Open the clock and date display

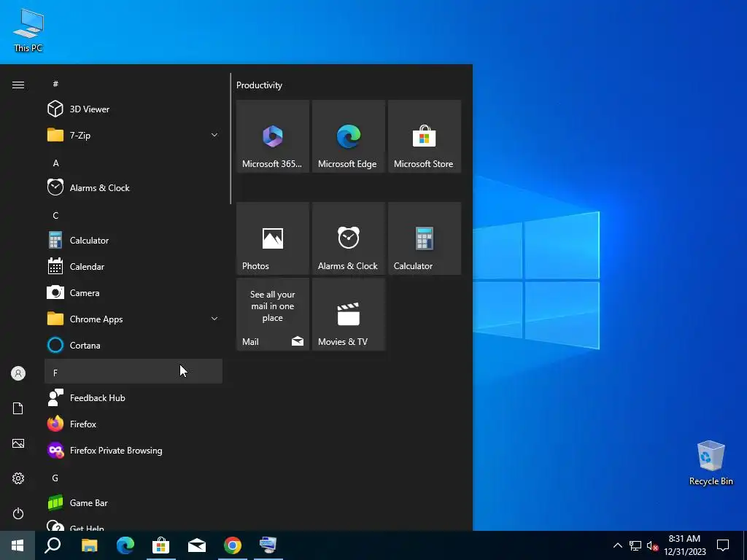(x=685, y=545)
